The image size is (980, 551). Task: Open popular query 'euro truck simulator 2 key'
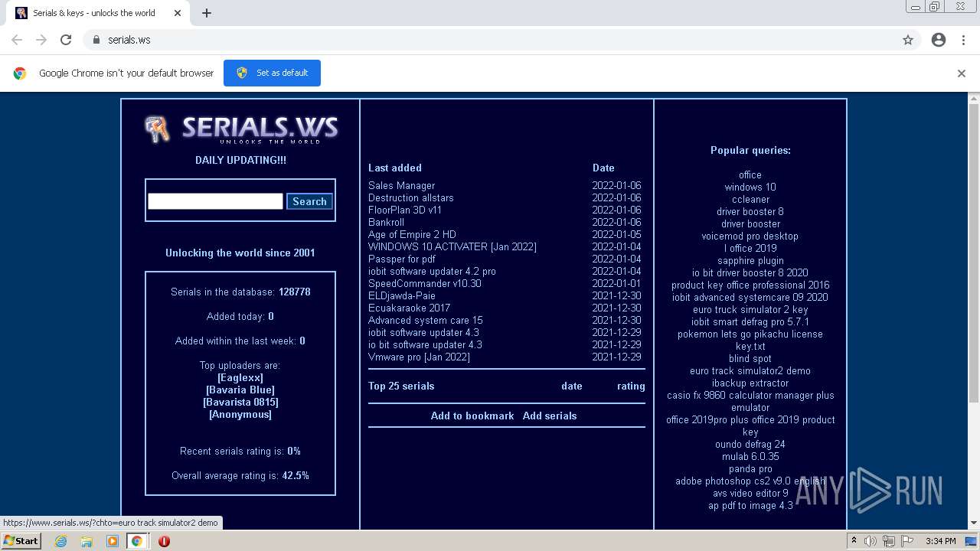pyautogui.click(x=750, y=309)
